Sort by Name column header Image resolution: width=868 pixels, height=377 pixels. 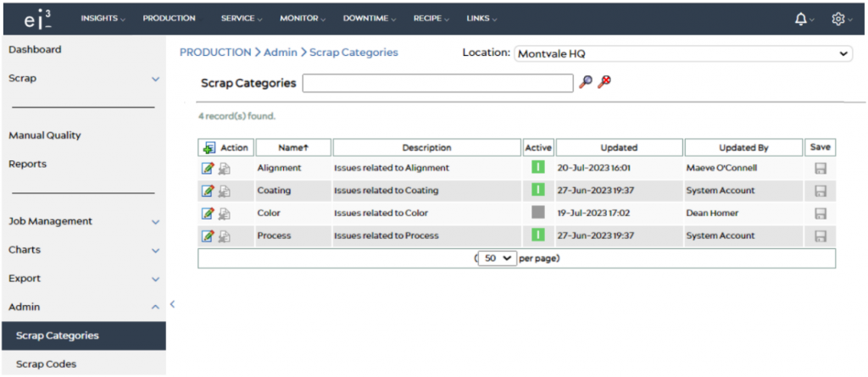pos(293,147)
